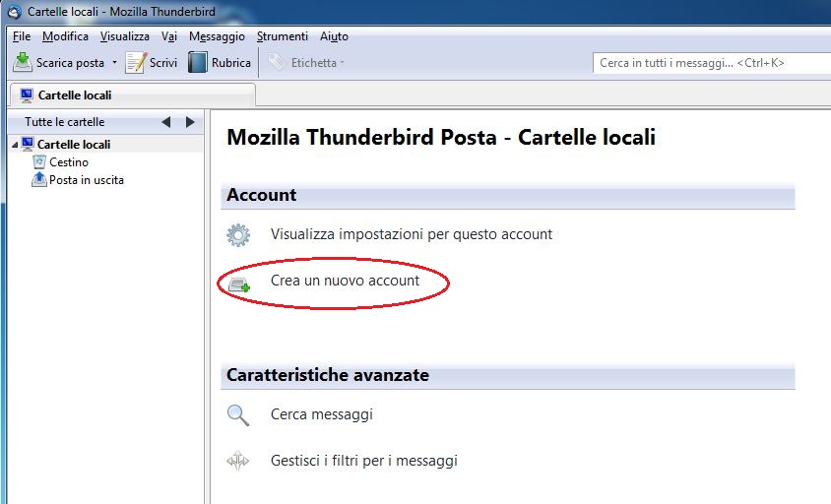This screenshot has height=504, width=831.
Task: Click the Scarica posta download icon
Action: pyautogui.click(x=23, y=63)
